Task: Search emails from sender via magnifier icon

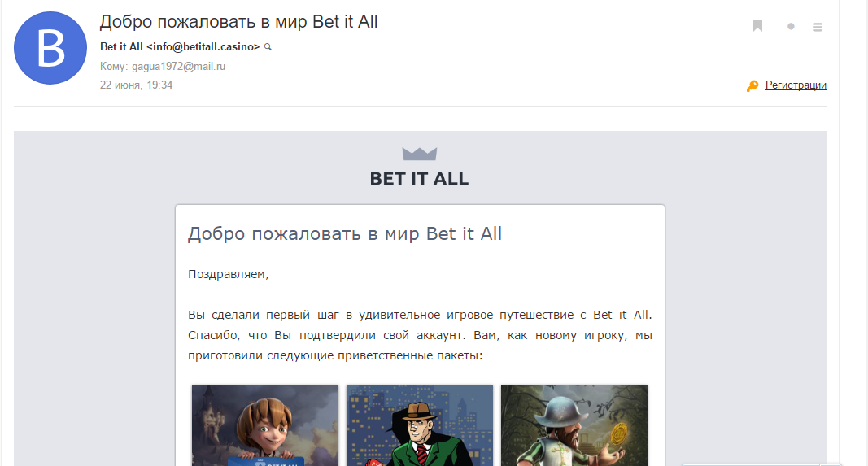Action: point(268,47)
